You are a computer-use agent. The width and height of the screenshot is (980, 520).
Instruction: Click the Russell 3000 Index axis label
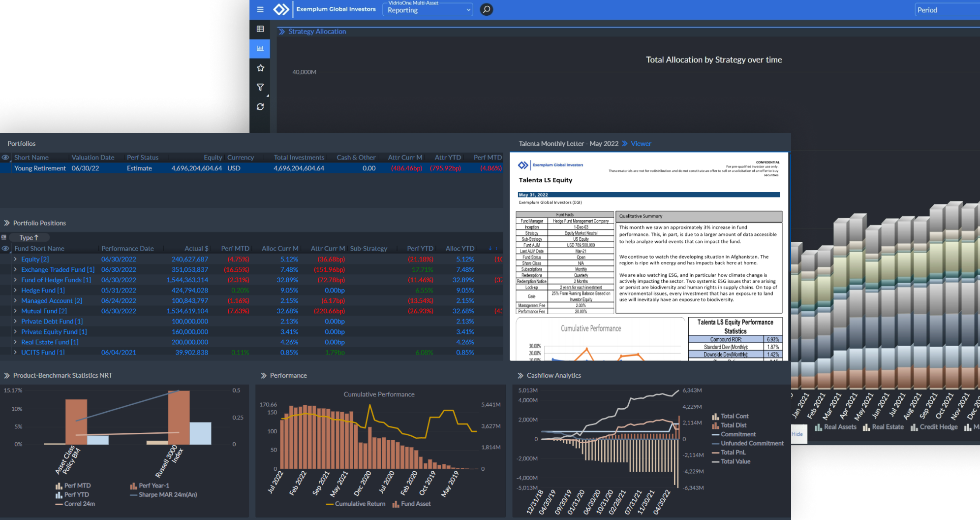pos(169,461)
